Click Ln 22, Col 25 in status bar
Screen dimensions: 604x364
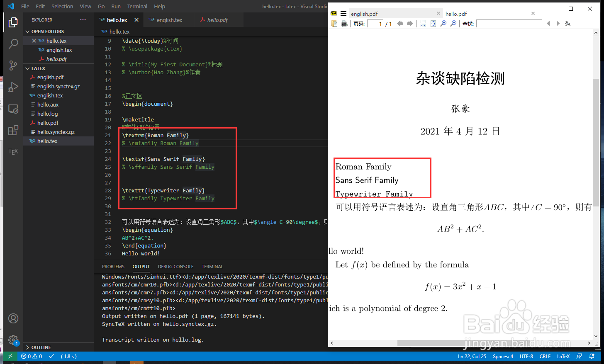472,356
